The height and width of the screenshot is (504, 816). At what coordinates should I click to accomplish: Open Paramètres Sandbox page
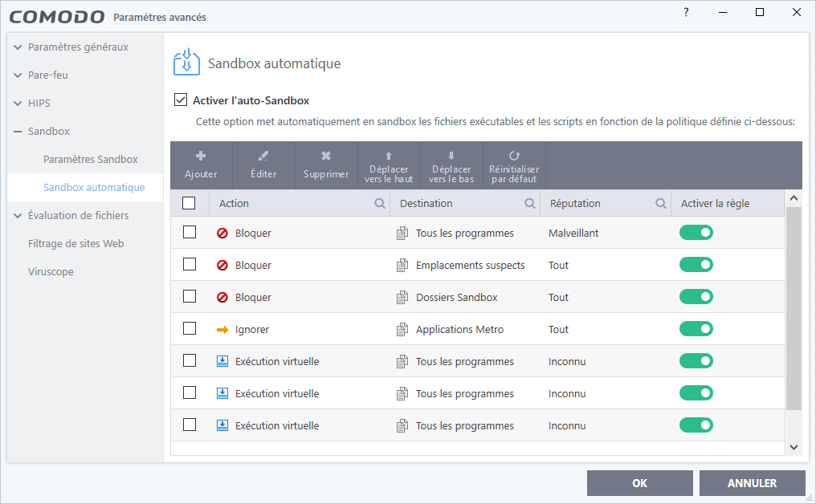[91, 159]
